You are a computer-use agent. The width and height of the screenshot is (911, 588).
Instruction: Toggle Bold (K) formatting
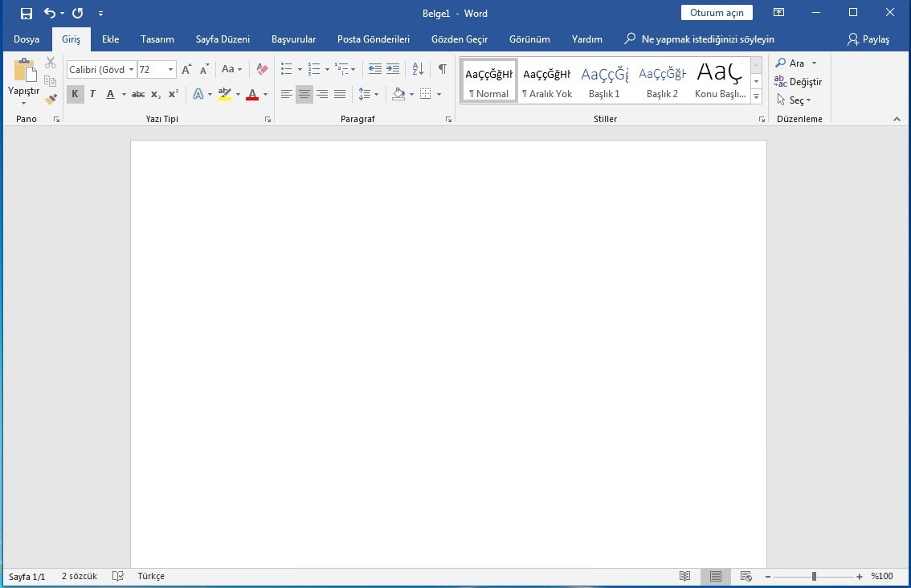(75, 95)
